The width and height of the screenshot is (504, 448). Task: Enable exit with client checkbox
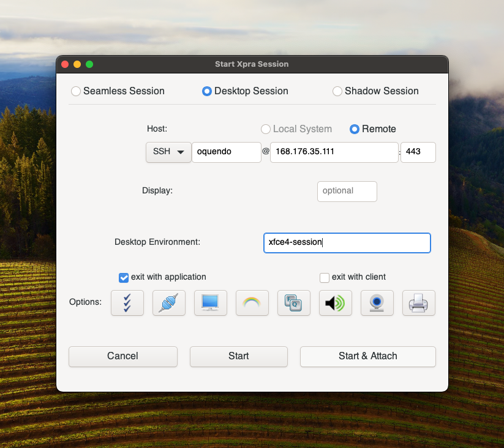click(325, 277)
